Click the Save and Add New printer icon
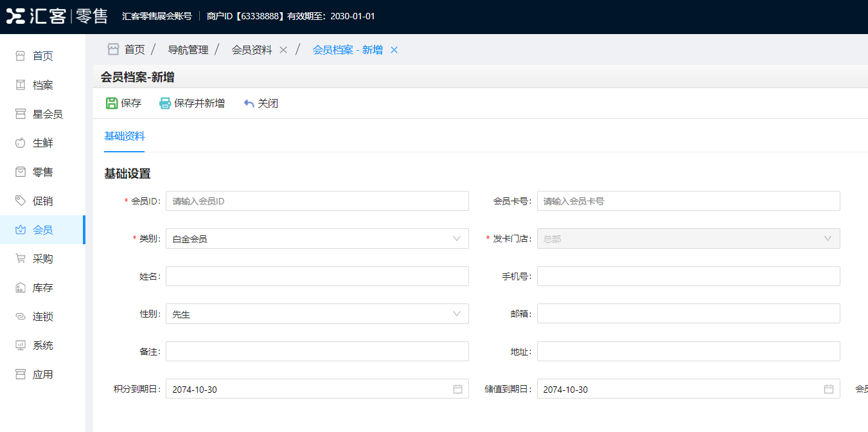Image resolution: width=868 pixels, height=432 pixels. pos(165,104)
